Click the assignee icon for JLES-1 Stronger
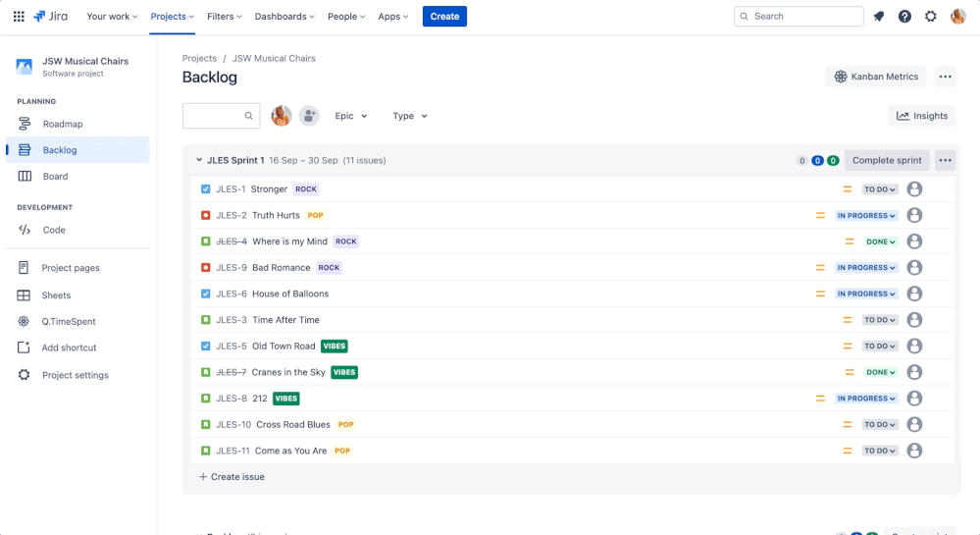Viewport: 980px width, 535px height. (914, 189)
